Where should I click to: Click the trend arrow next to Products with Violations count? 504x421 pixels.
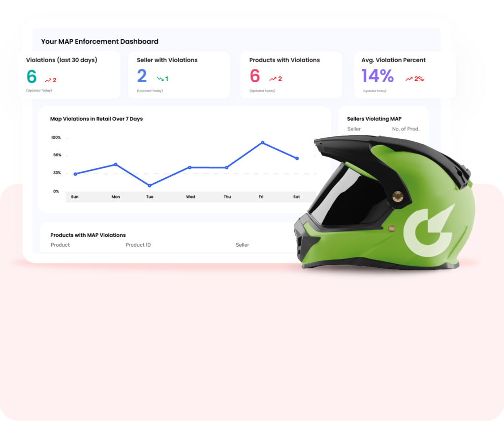click(x=272, y=78)
